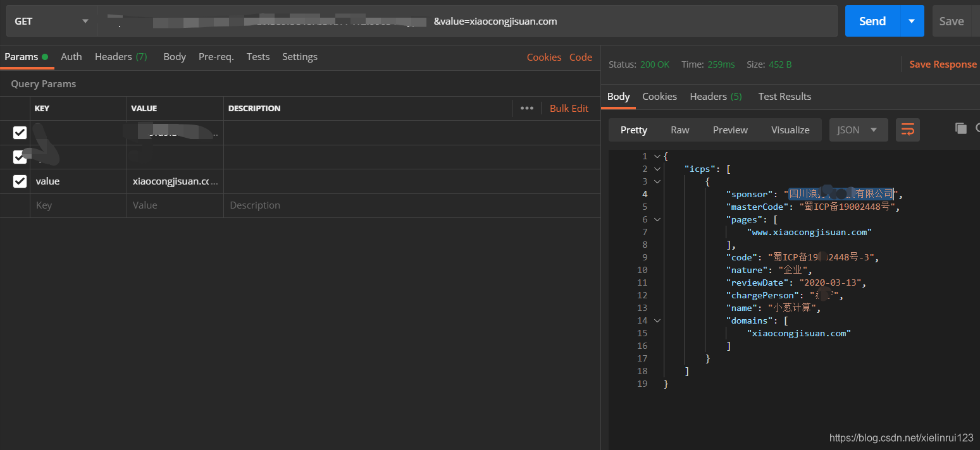Uncheck the second query param row
This screenshot has height=450, width=980.
pos(20,157)
